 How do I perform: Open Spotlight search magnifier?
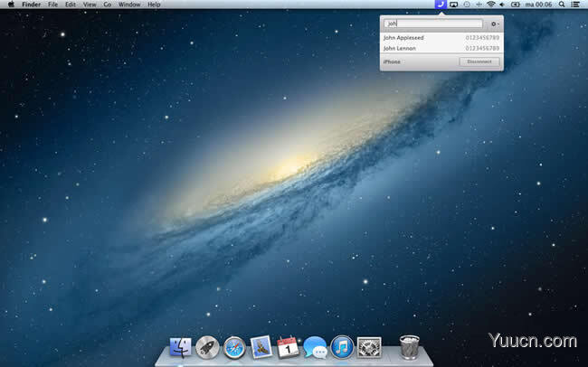(x=562, y=5)
